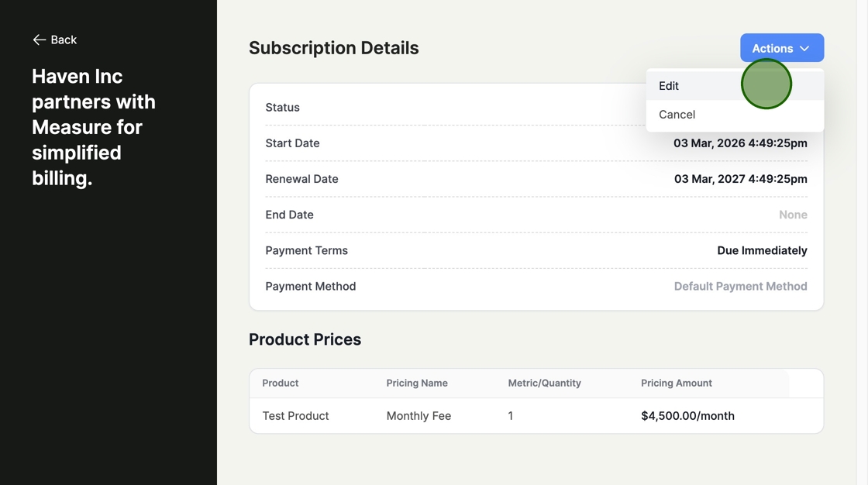The image size is (868, 485).
Task: Click the Metric/Quantity column header
Action: 544,383
